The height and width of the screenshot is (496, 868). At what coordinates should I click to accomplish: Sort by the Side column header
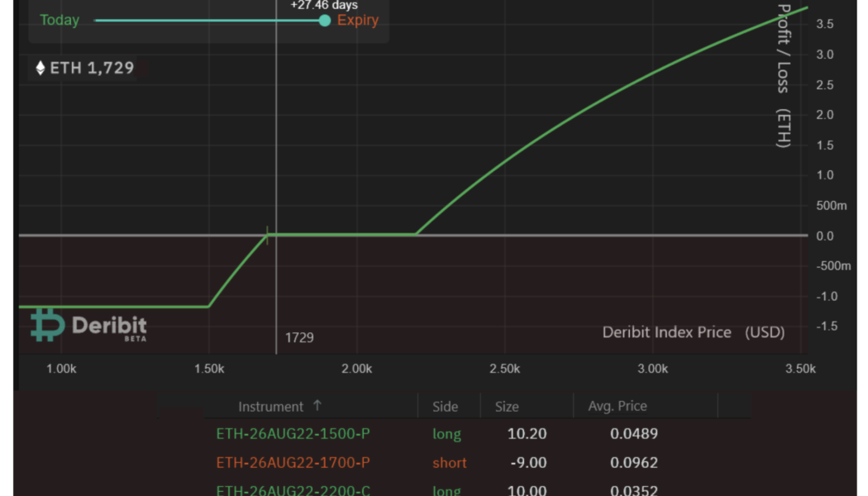[445, 406]
